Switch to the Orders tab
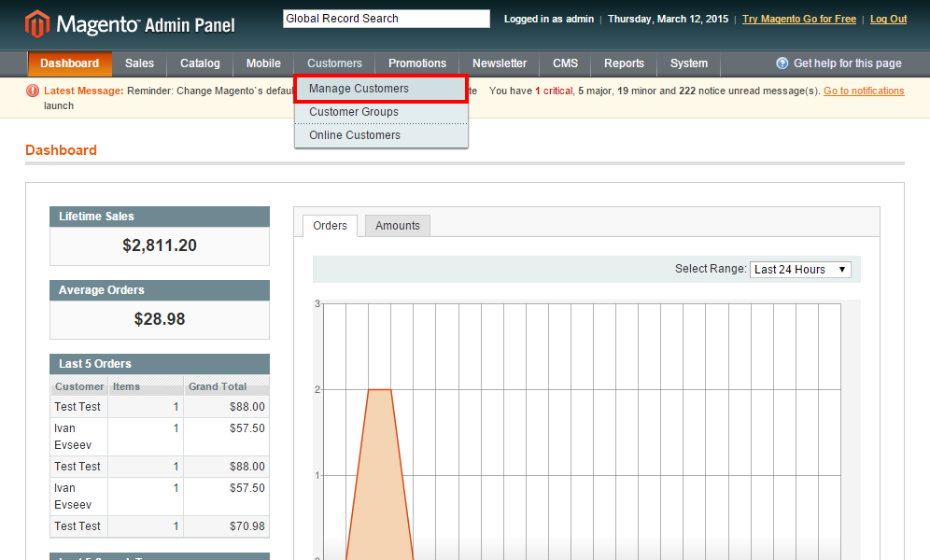The height and width of the screenshot is (560, 930). tap(330, 226)
